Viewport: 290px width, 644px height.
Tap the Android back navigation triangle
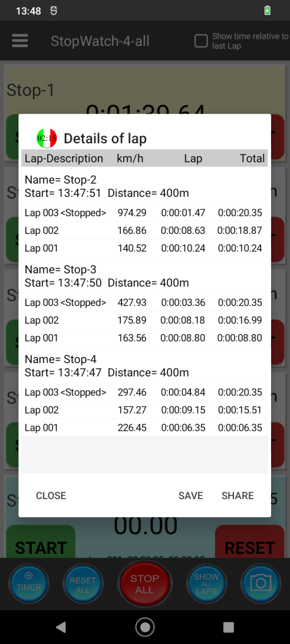pos(61,627)
